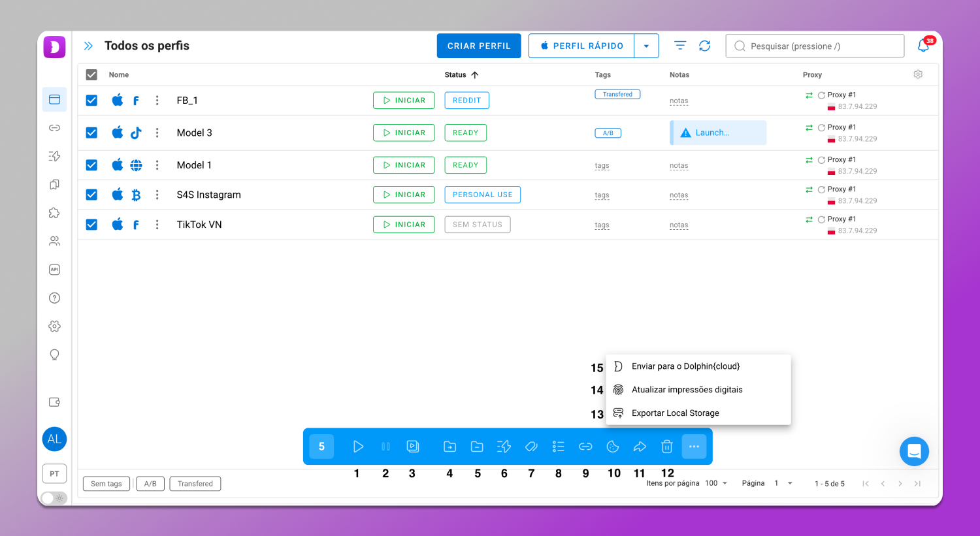Open the filter icon in header
The width and height of the screenshot is (980, 536).
pyautogui.click(x=680, y=46)
